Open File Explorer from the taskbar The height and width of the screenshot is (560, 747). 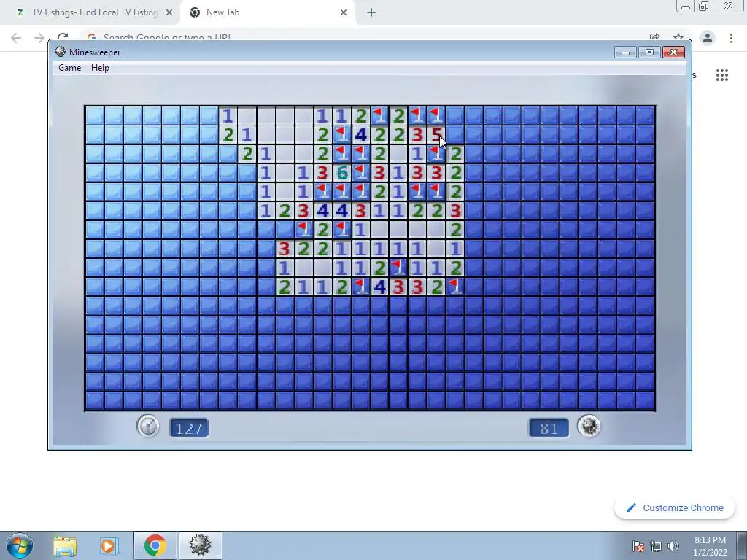(64, 545)
